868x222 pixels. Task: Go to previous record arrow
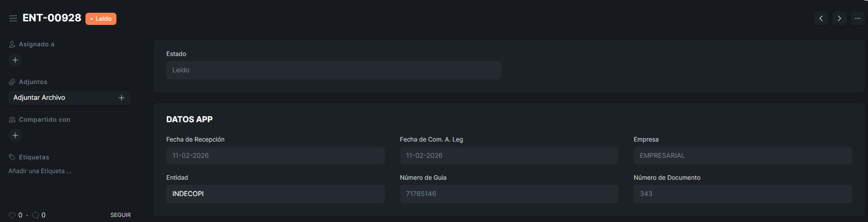pos(821,18)
